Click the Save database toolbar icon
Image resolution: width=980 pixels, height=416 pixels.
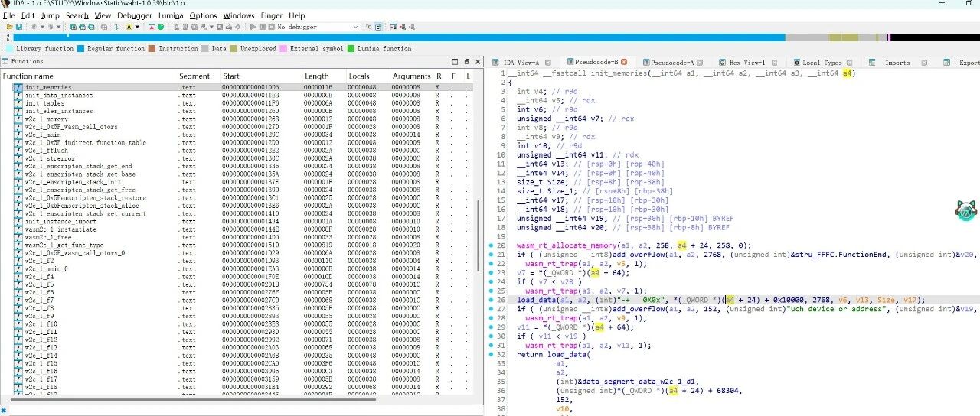pyautogui.click(x=19, y=27)
